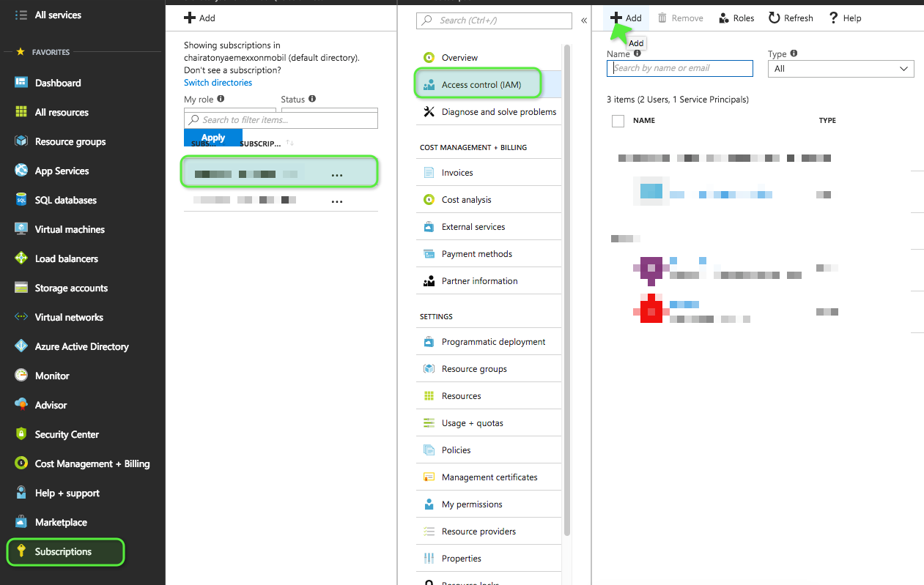
Task: Click Subscriptions key icon
Action: point(21,551)
